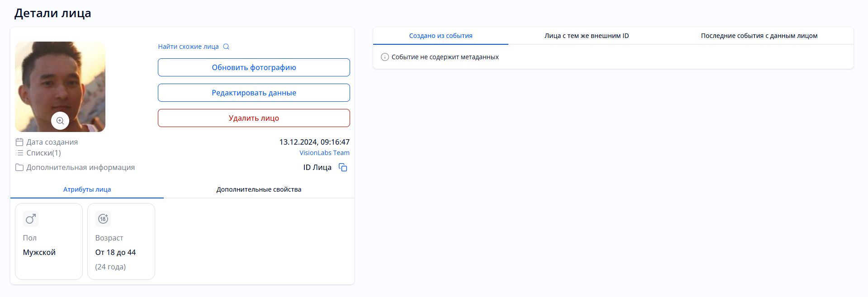The width and height of the screenshot is (868, 297).
Task: Click the search icon next to Найти схожие лица
Action: click(x=226, y=47)
